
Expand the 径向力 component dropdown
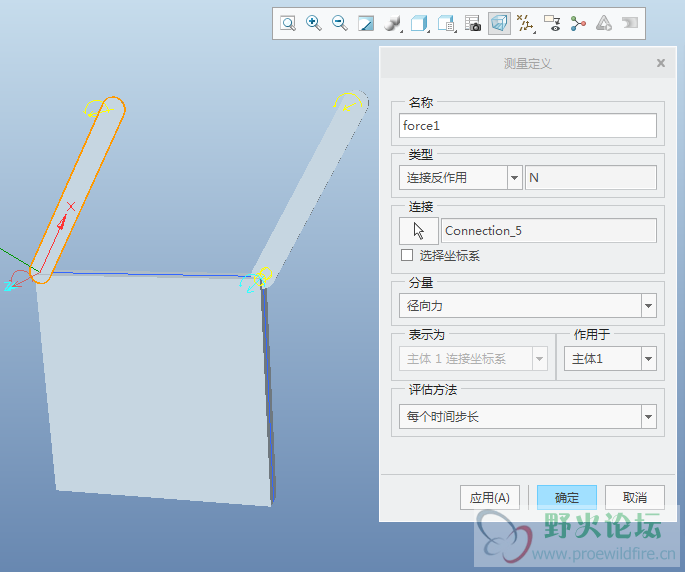coord(649,306)
